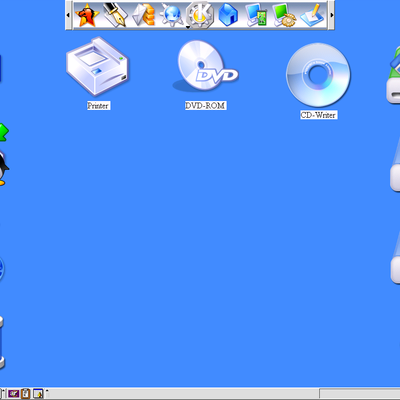The height and width of the screenshot is (400, 400).
Task: Select the Tux penguin icon at left edge
Action: [3, 168]
